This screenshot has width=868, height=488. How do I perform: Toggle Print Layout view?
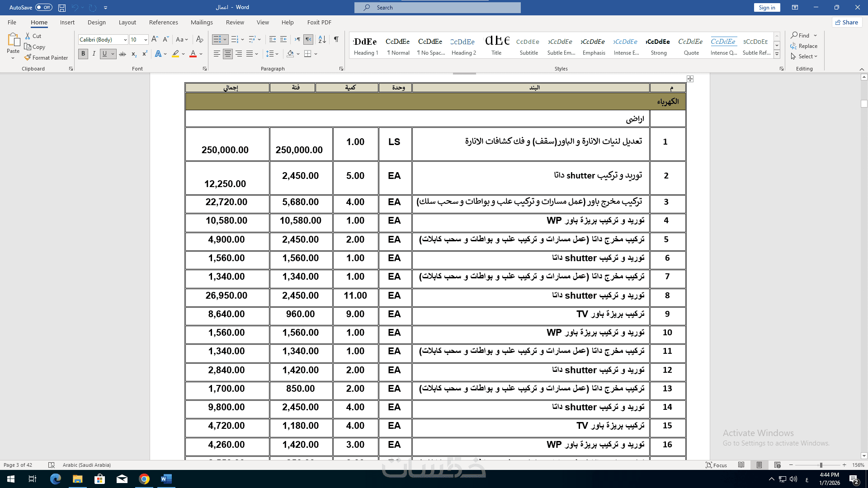[x=759, y=465]
